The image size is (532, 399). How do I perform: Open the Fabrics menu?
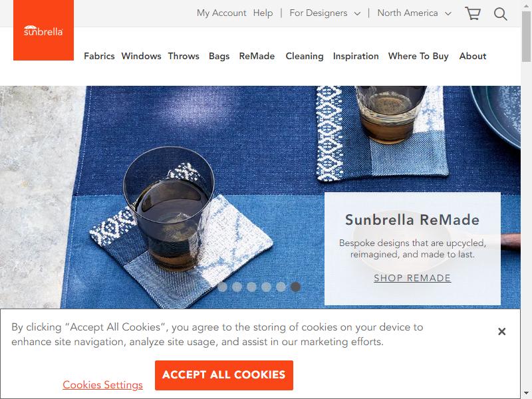99,56
